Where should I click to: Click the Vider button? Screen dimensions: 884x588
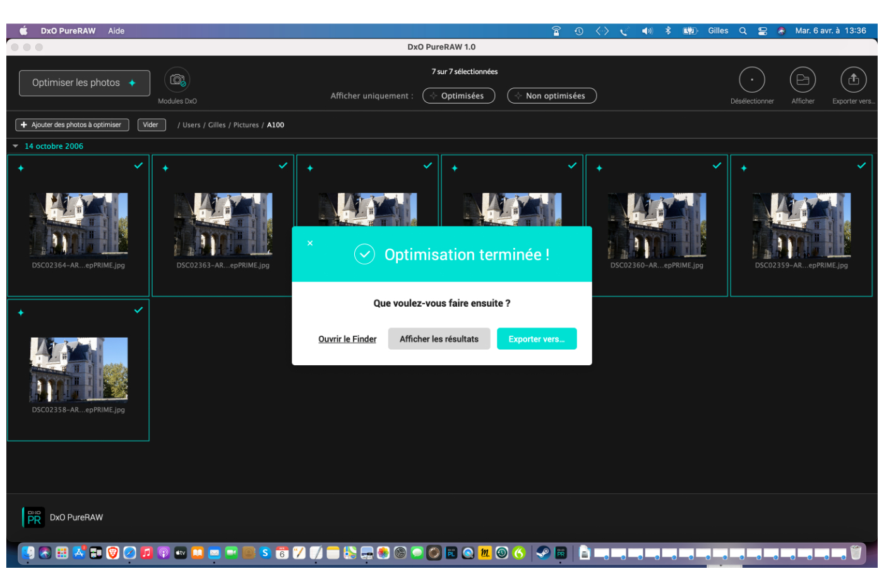152,125
